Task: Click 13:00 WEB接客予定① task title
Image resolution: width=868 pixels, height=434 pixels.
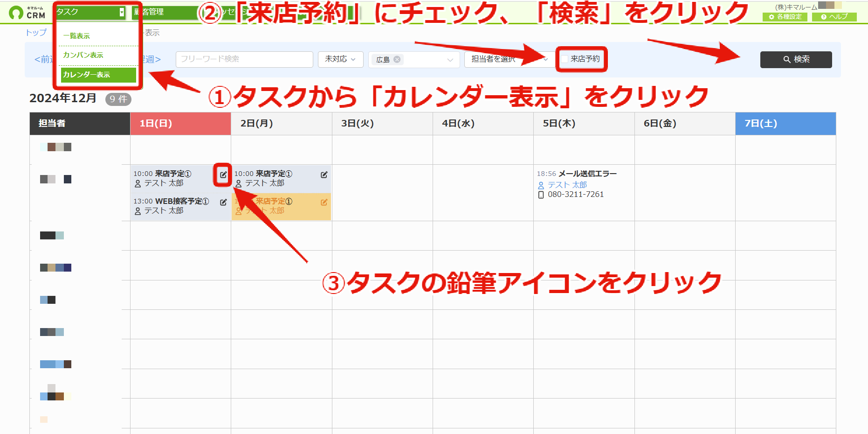Action: (x=182, y=202)
